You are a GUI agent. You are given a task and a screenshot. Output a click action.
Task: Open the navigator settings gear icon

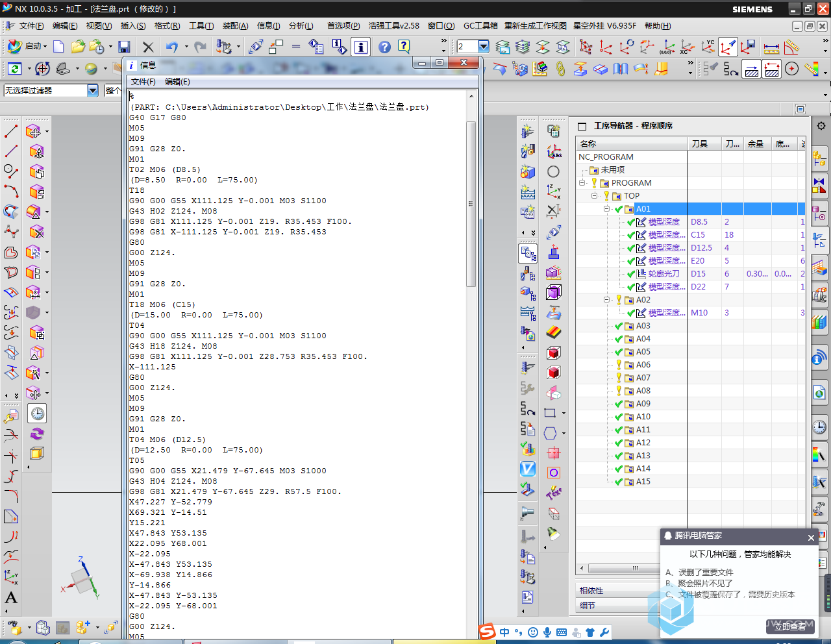click(821, 126)
